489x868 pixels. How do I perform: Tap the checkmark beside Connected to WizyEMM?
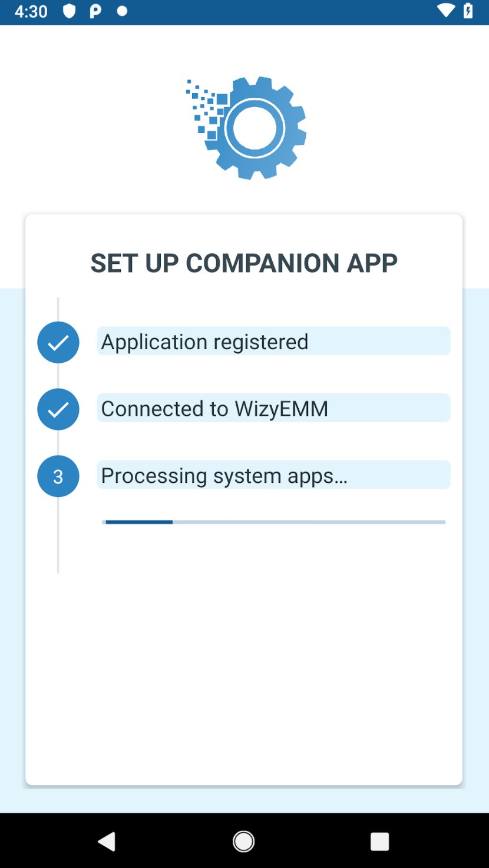(58, 409)
